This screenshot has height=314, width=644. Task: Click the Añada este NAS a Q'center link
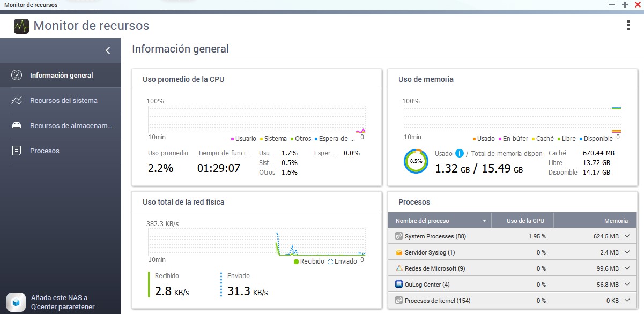(x=62, y=302)
